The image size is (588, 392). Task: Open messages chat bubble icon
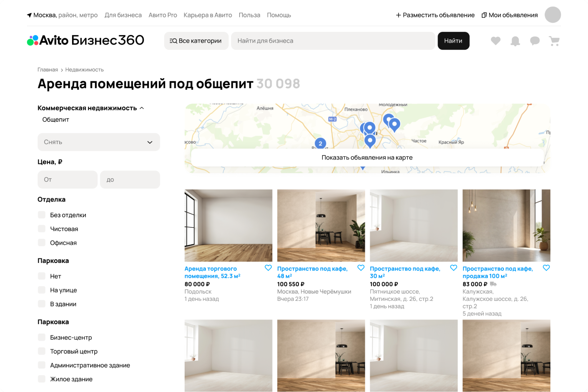(x=535, y=41)
